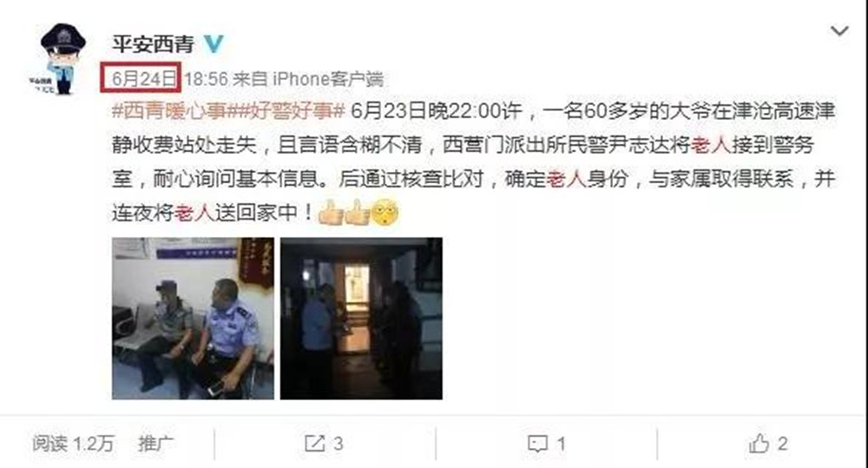This screenshot has height=468, width=868.
Task: Click the repost share icon
Action: coord(315,443)
